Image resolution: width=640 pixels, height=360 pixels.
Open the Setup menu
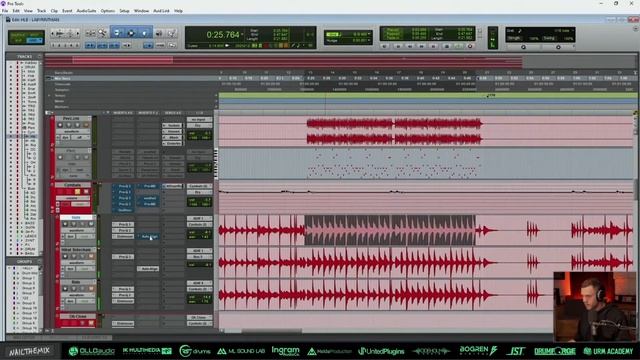pos(124,11)
